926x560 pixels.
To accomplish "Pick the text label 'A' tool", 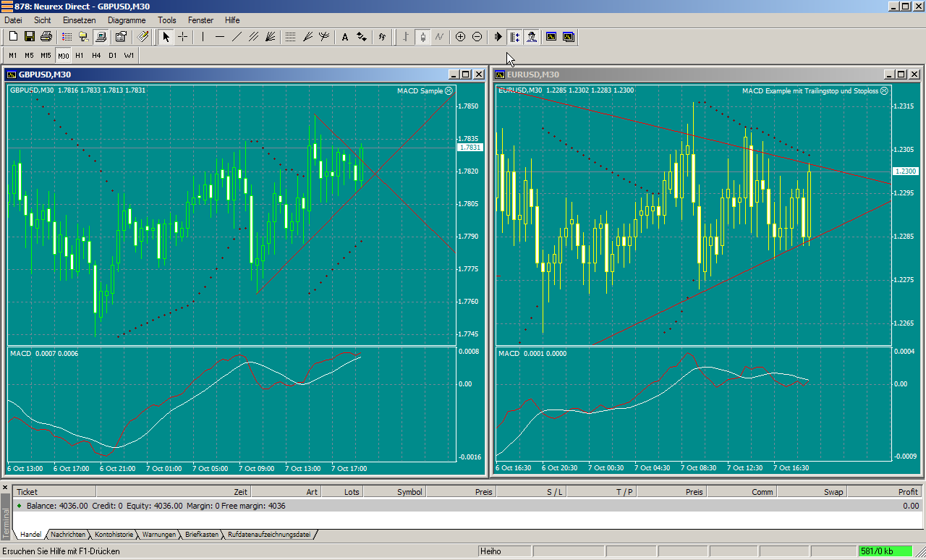I will point(344,37).
